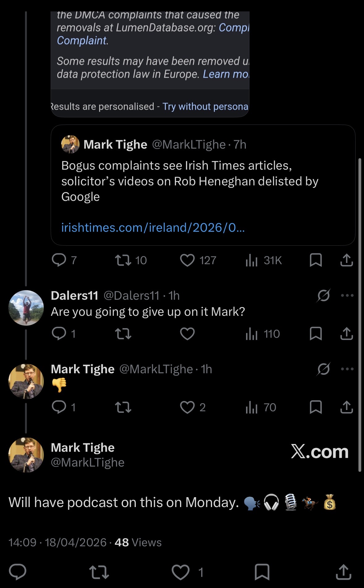
Task: Click the thread scrollbar on the right
Action: point(360,315)
